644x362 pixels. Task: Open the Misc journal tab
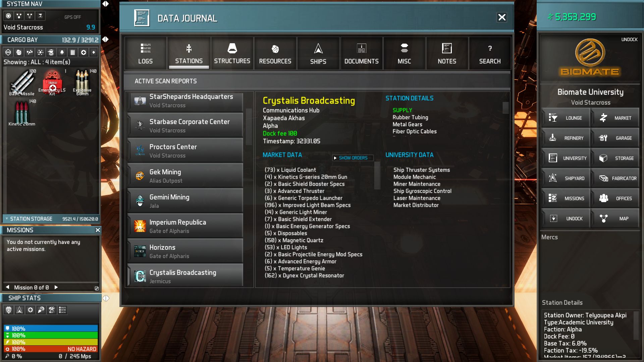point(404,53)
